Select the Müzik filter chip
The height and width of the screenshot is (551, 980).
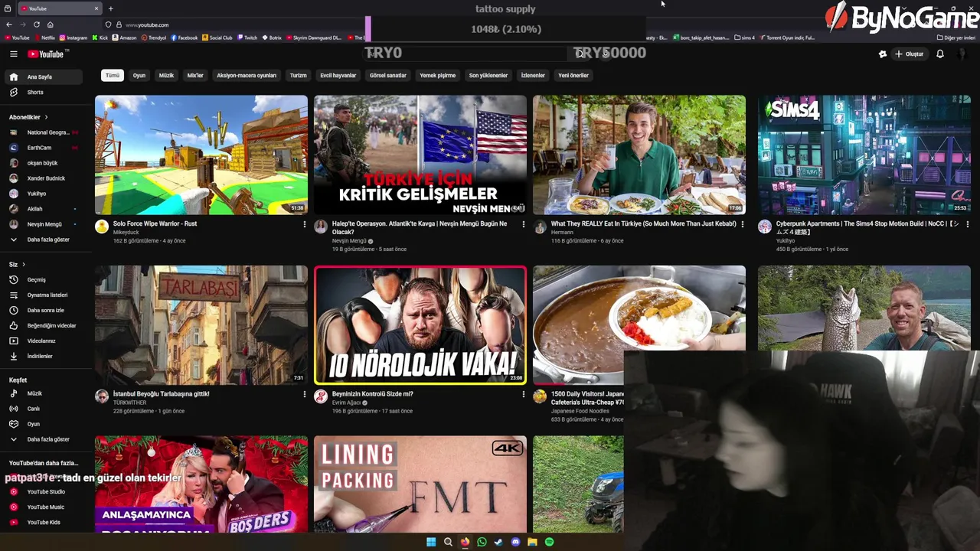tap(166, 76)
